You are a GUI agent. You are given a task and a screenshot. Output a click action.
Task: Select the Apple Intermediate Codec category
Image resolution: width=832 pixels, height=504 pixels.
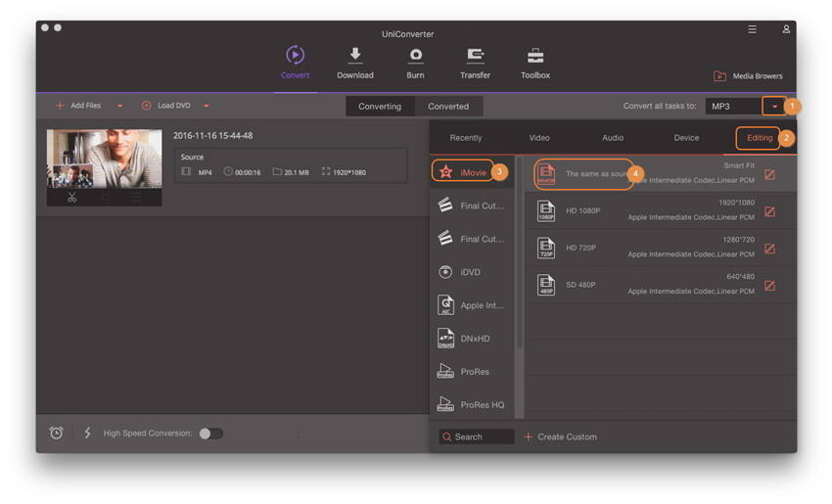[x=470, y=305]
